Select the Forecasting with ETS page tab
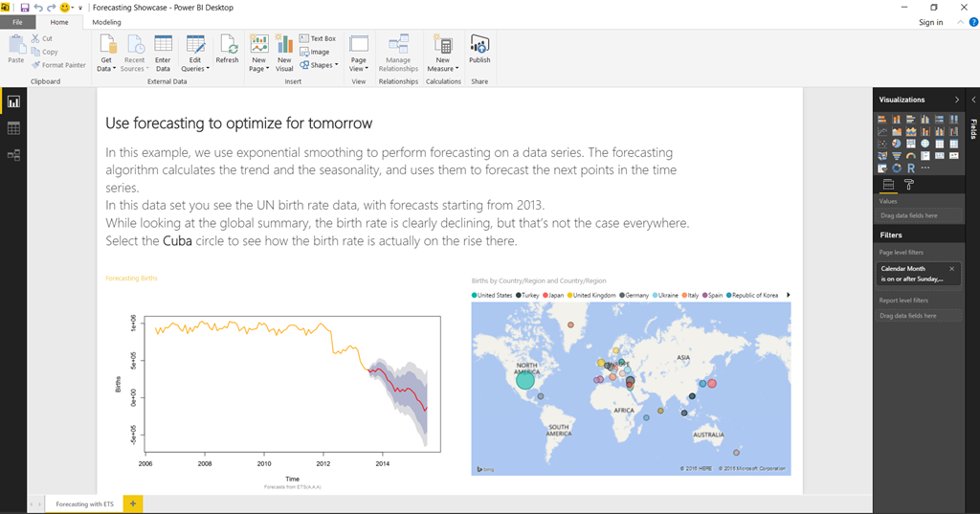Viewport: 980px width, 514px height. (84, 504)
